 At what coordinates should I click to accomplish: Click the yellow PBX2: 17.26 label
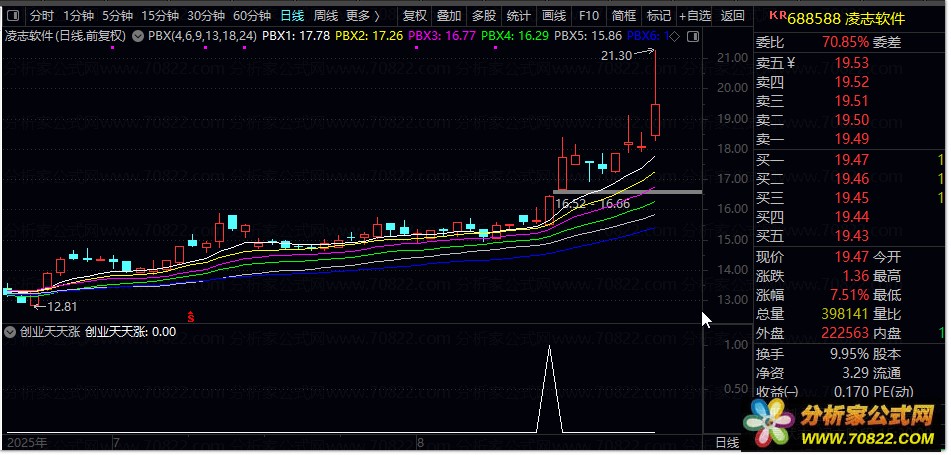369,36
